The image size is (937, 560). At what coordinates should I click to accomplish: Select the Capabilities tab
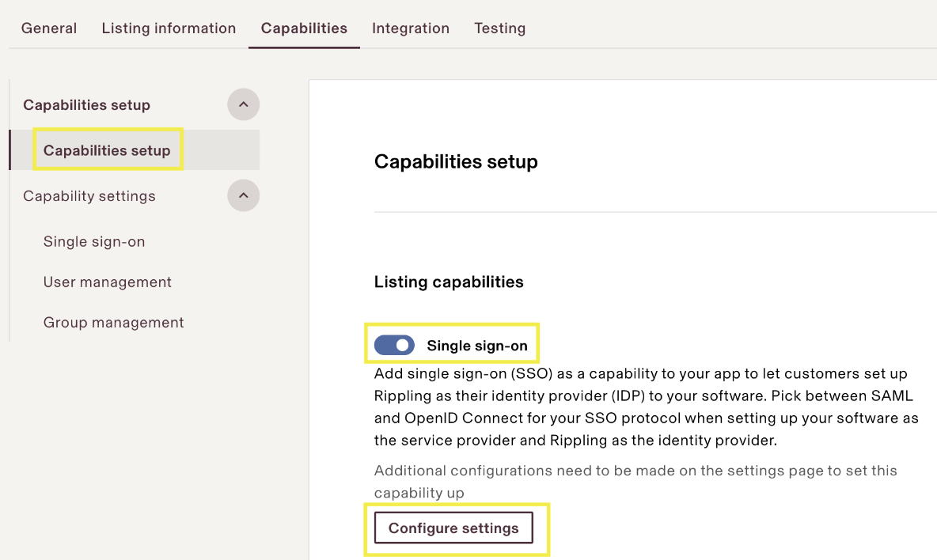pos(304,28)
